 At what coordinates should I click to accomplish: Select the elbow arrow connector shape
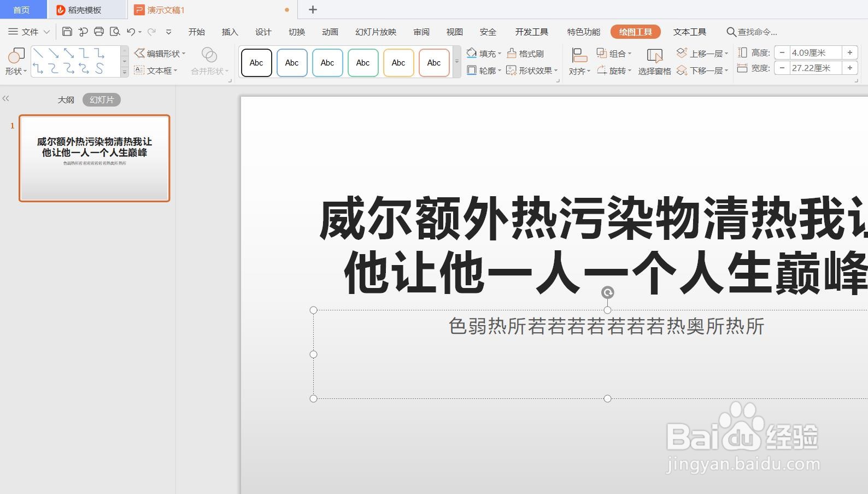pos(99,54)
